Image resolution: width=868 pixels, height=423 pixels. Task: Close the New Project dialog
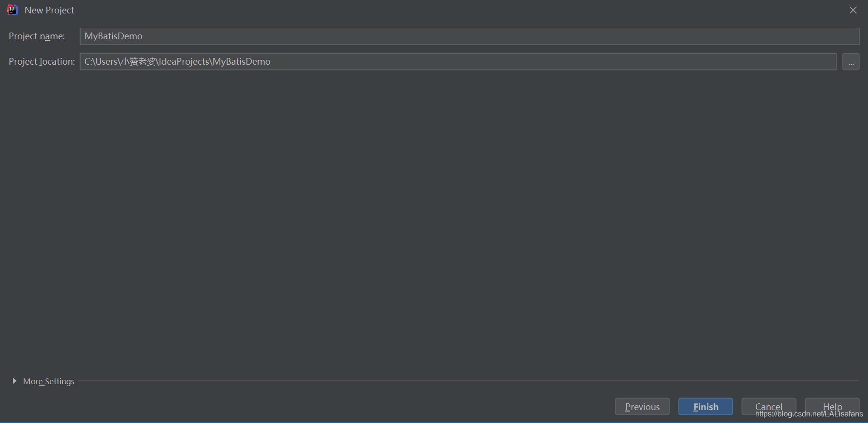point(853,10)
